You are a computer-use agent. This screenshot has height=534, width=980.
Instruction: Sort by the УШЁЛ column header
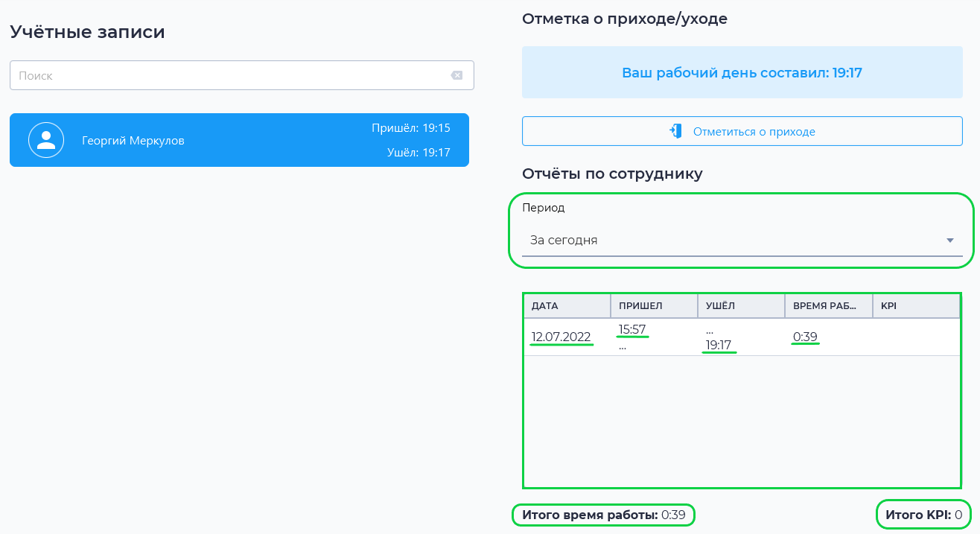click(741, 305)
